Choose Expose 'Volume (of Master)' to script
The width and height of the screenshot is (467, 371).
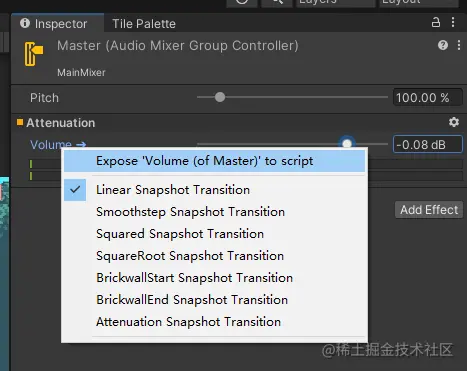click(214, 161)
